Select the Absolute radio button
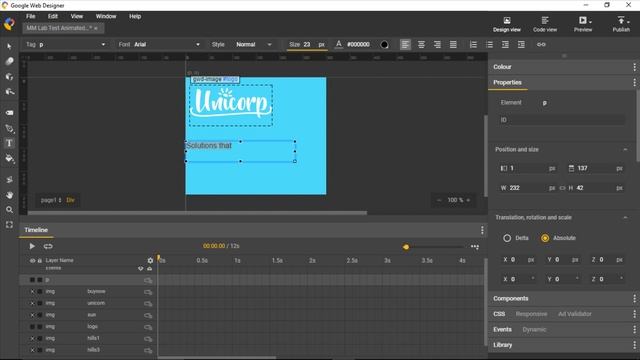 coord(545,238)
